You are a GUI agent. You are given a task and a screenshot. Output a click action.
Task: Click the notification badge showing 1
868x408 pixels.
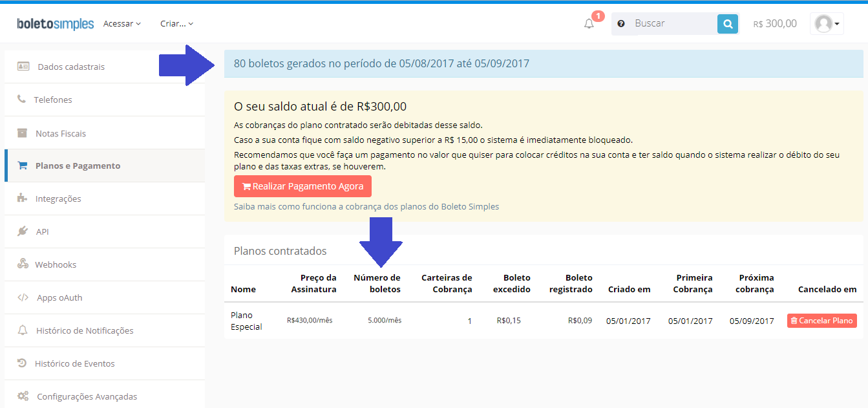[x=598, y=16]
